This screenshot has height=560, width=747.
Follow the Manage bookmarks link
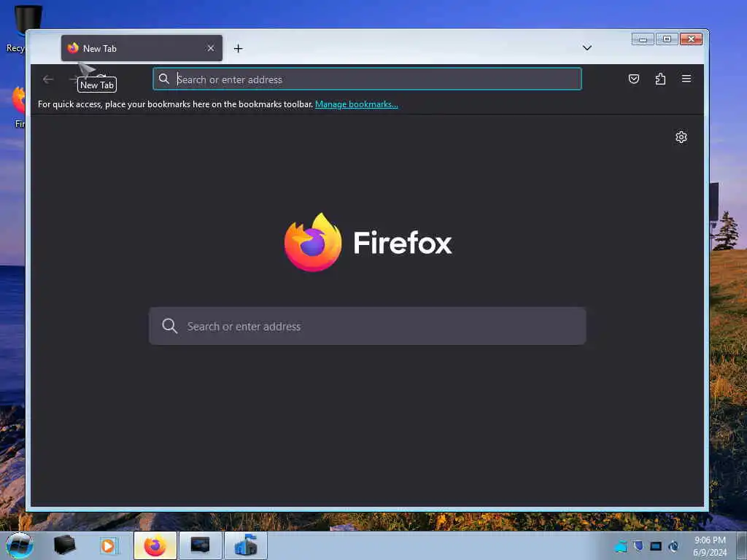click(356, 104)
